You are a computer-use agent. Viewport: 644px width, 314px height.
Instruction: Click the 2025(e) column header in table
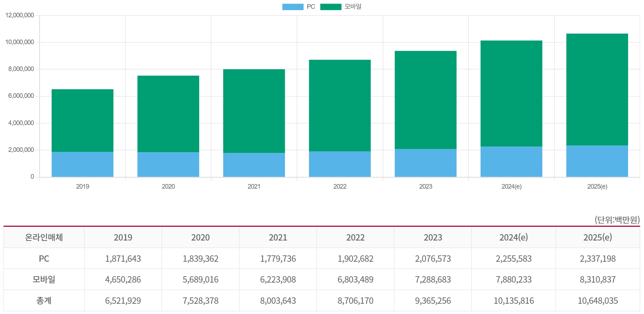(597, 237)
